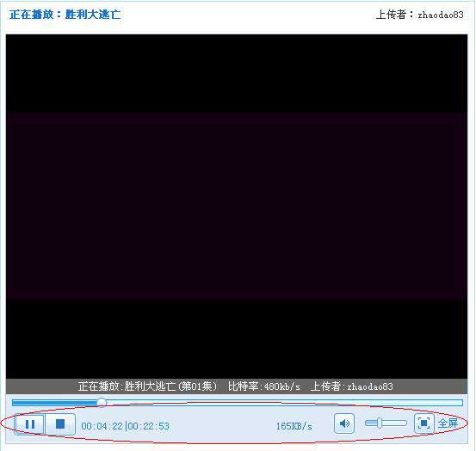Open the 胜利大逃亡 title link at the top
Image resolution: width=476 pixels, height=451 pixels.
(x=93, y=15)
